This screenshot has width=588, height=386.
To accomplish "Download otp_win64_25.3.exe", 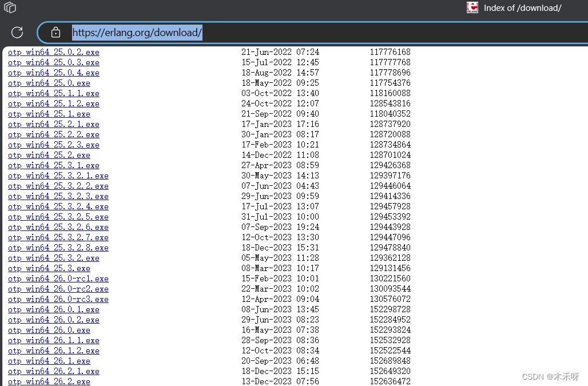I will pyautogui.click(x=49, y=268).
